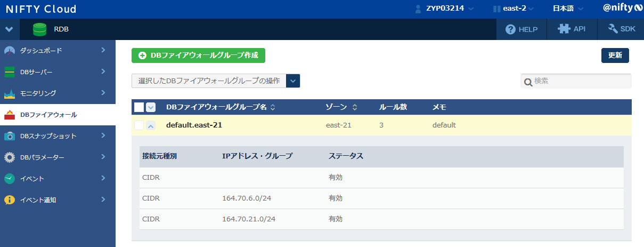Select the DBファイアウォール menu item
This screenshot has width=644, height=247.
click(x=58, y=115)
